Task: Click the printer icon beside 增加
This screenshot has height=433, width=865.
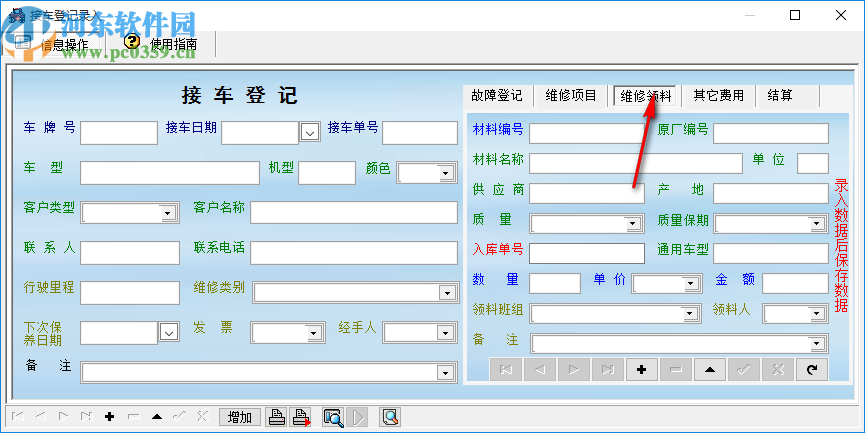Action: tap(276, 417)
